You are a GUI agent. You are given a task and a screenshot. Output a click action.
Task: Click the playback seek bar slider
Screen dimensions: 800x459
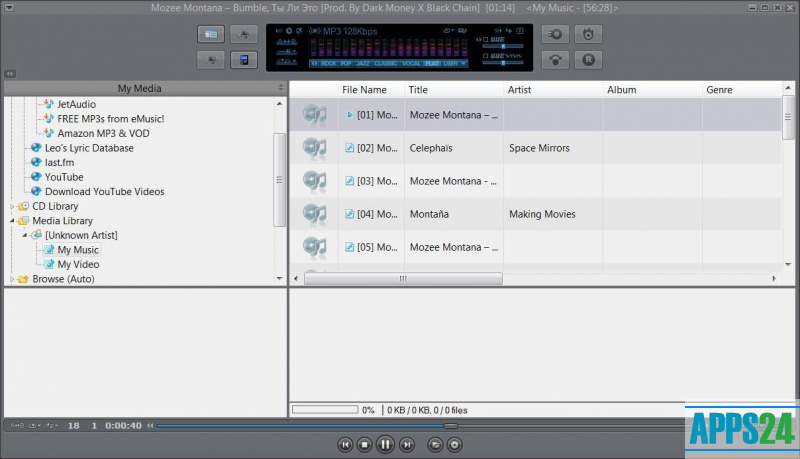pos(450,426)
